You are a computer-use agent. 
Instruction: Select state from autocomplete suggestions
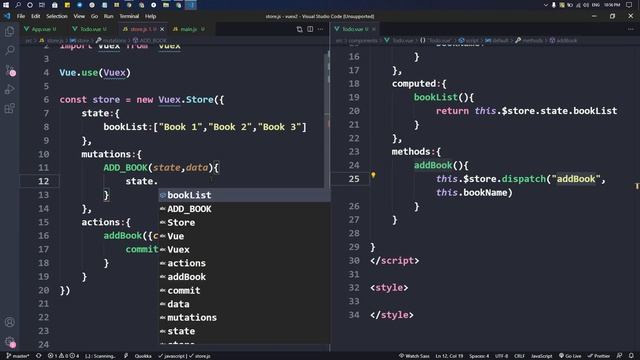pos(244,331)
